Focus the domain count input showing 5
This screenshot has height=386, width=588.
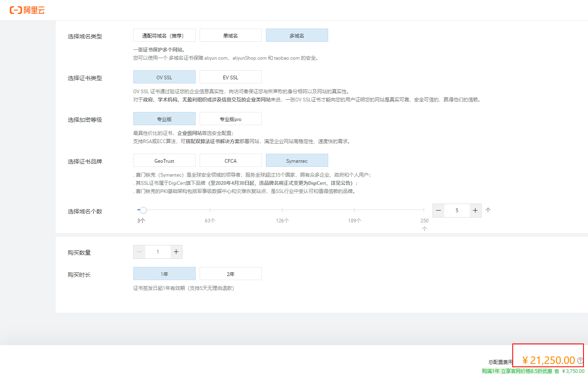tap(457, 211)
